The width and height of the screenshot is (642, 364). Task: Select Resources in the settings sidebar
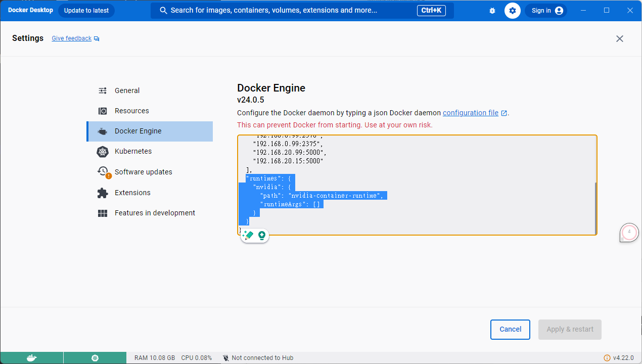click(131, 111)
